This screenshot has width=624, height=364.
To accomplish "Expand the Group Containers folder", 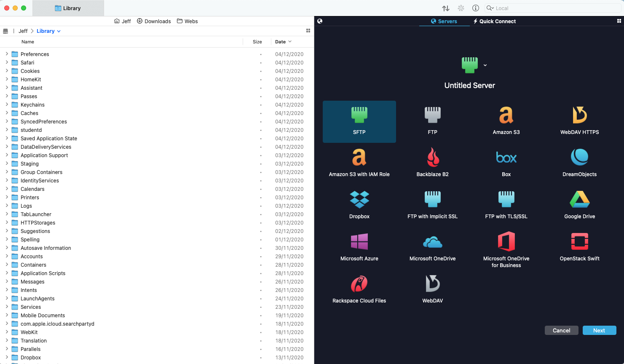I will (7, 172).
